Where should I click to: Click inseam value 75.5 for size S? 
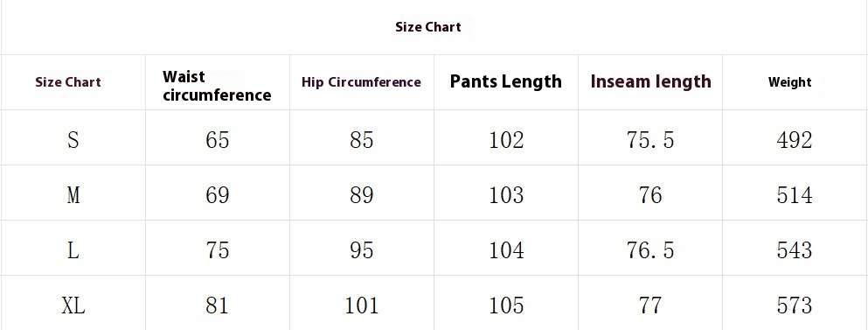[x=650, y=140]
